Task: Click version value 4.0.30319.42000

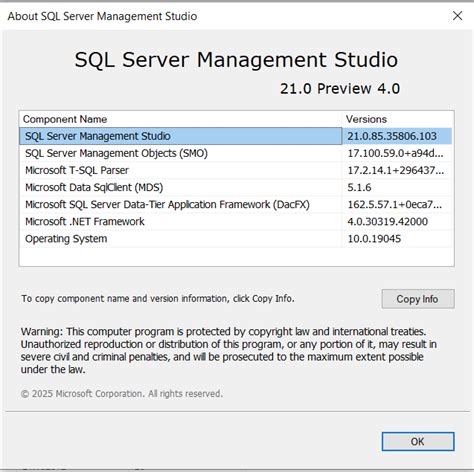Action: (x=388, y=222)
